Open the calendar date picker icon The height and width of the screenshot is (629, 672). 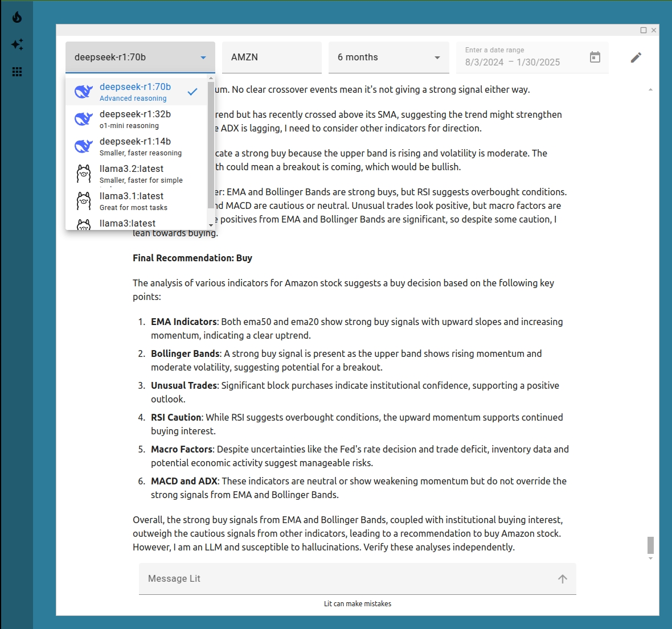point(595,57)
